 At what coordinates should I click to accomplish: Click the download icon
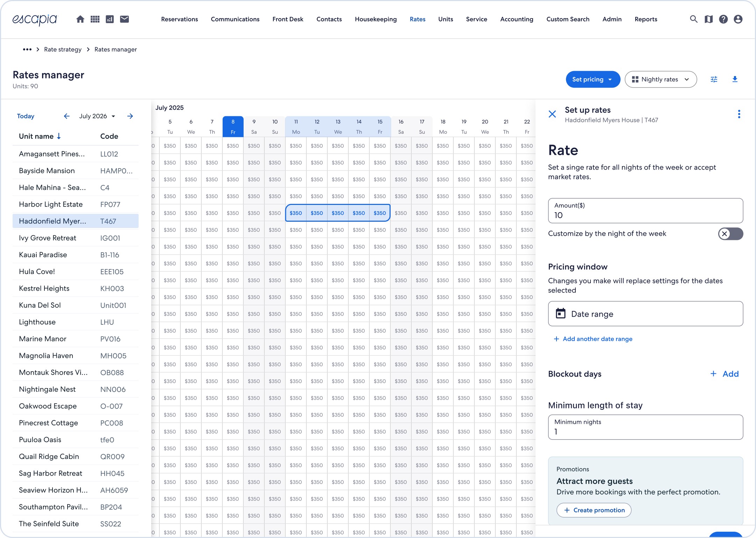735,80
